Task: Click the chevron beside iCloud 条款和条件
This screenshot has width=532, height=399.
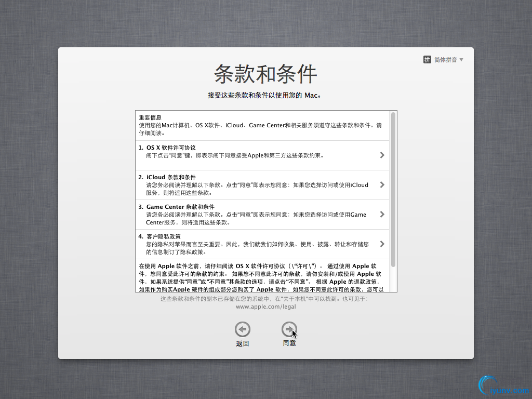Action: 382,184
